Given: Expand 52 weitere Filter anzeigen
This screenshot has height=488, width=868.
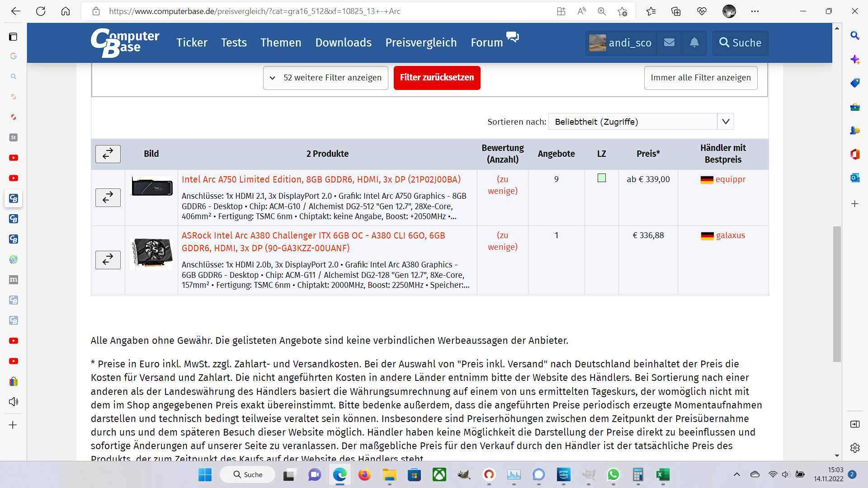Looking at the screenshot, I should click(x=325, y=78).
